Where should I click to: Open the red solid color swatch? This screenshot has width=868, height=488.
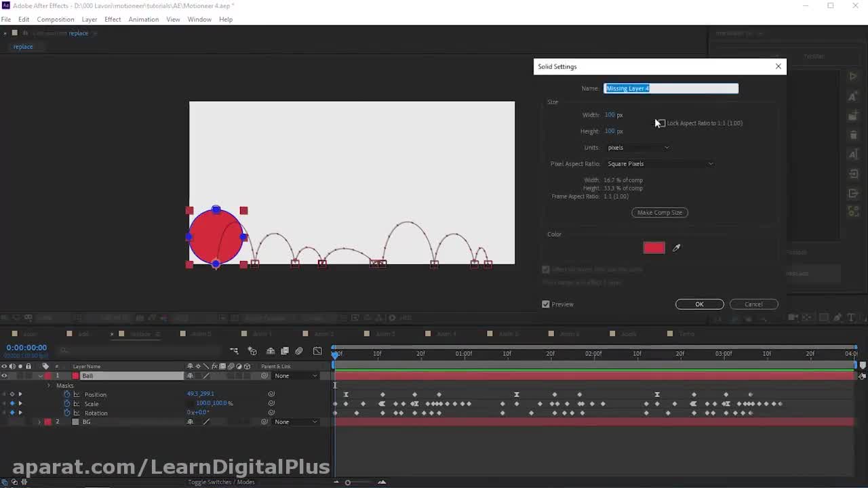coord(654,248)
